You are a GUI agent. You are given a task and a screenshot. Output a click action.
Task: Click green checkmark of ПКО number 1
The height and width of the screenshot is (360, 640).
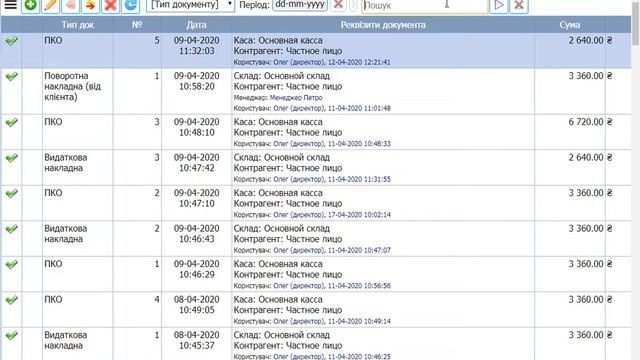tap(12, 264)
